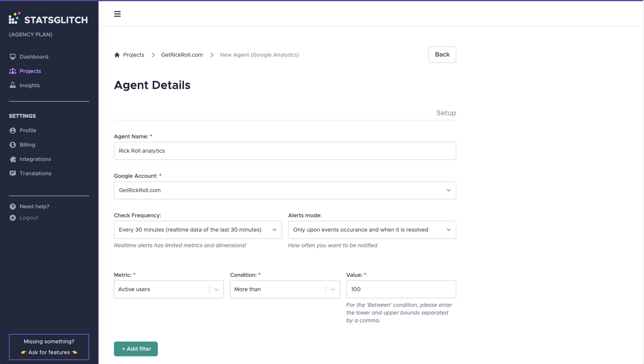Open Insights sidebar item
This screenshot has height=364, width=644.
30,85
